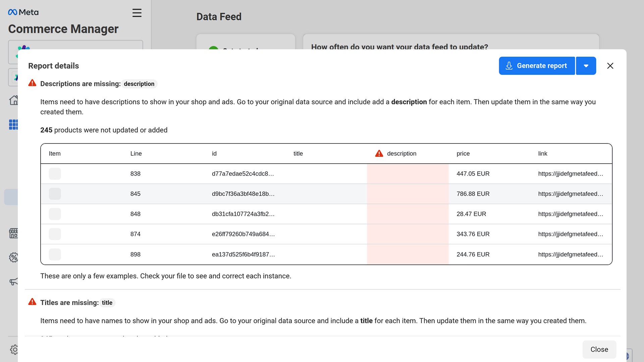Click the Commerce Manager title

(63, 29)
